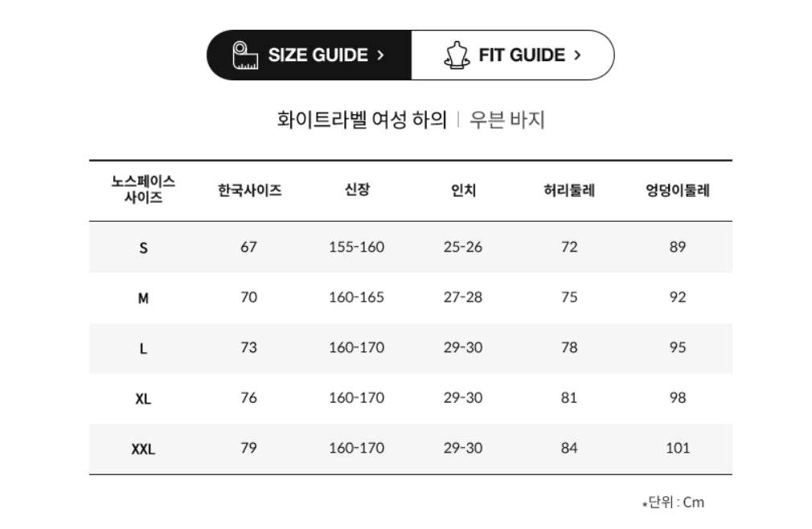Click the 노스페이스 사이즈 column header
The width and height of the screenshot is (812, 529).
pyautogui.click(x=143, y=190)
